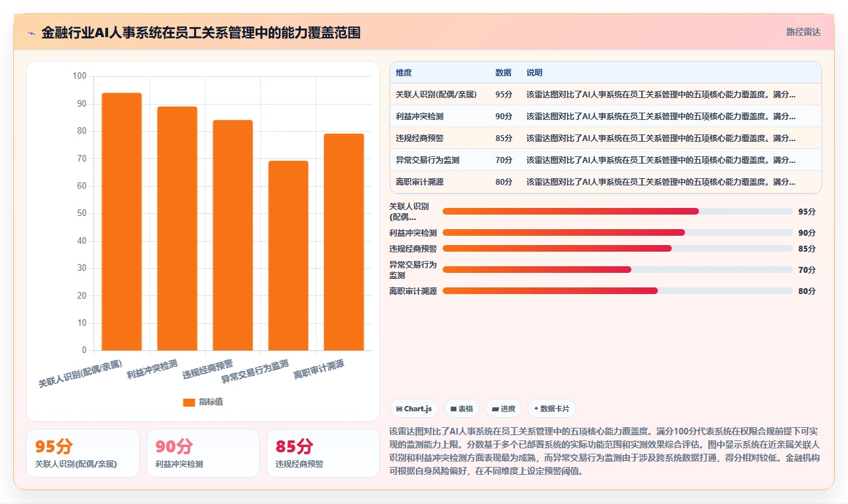Click the 50 y-axis label
Image resolution: width=848 pixels, height=504 pixels.
[81, 213]
